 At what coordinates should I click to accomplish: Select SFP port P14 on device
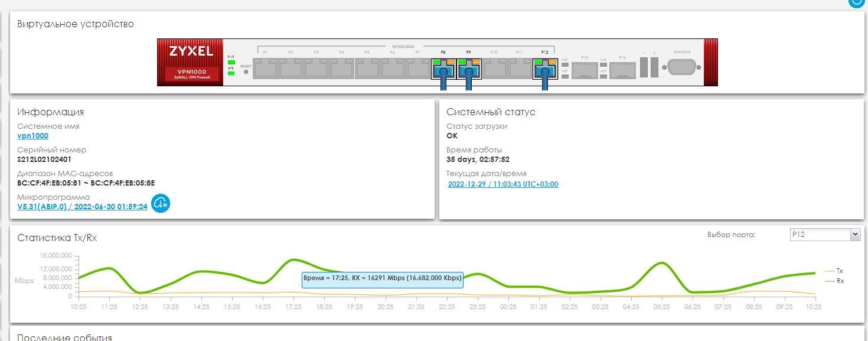622,70
